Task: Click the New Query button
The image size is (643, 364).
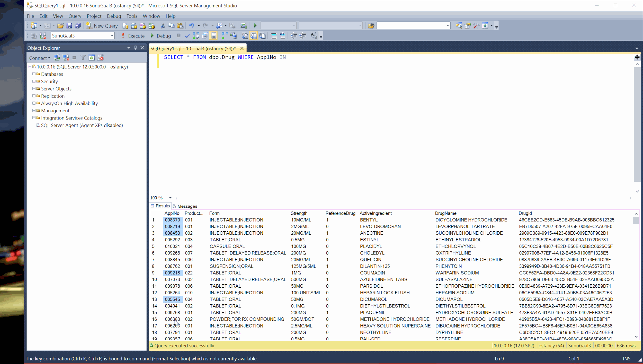Action: pyautogui.click(x=102, y=26)
